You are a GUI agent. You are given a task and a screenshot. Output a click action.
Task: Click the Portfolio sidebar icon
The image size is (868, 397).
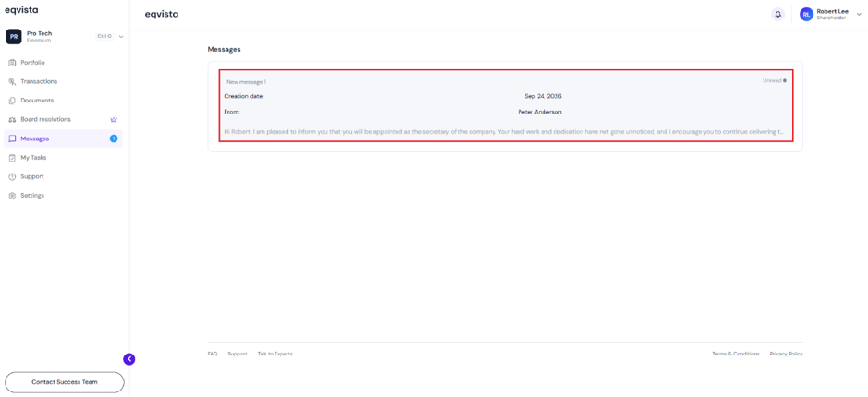pos(12,63)
